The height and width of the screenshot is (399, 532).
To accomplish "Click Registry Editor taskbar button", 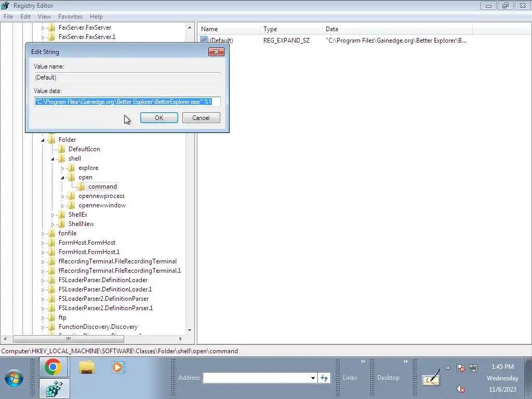I will pyautogui.click(x=54, y=389).
